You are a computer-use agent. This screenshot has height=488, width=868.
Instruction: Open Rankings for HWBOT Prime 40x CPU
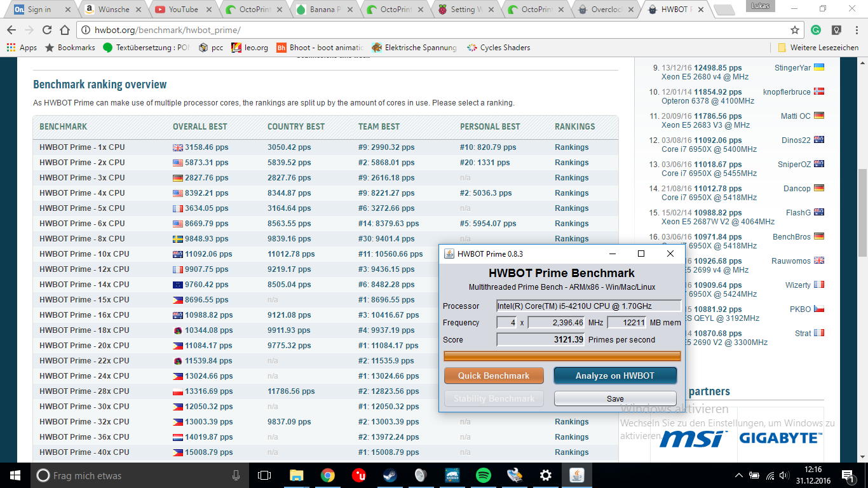(x=571, y=452)
